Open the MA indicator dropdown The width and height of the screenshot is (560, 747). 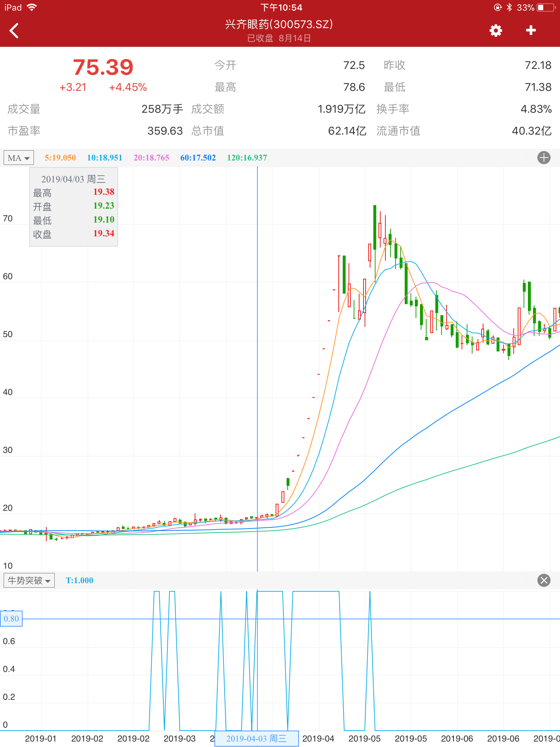(x=19, y=158)
